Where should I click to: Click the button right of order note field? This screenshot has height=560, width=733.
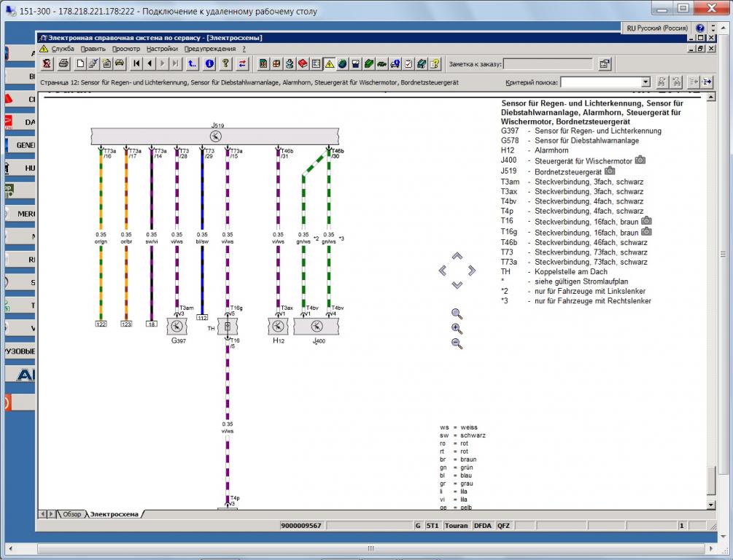tap(605, 63)
